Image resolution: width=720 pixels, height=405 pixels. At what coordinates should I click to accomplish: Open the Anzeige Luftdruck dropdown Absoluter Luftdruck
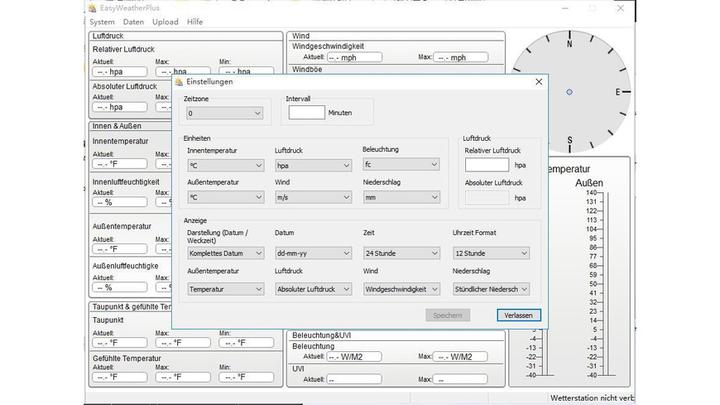click(x=313, y=289)
